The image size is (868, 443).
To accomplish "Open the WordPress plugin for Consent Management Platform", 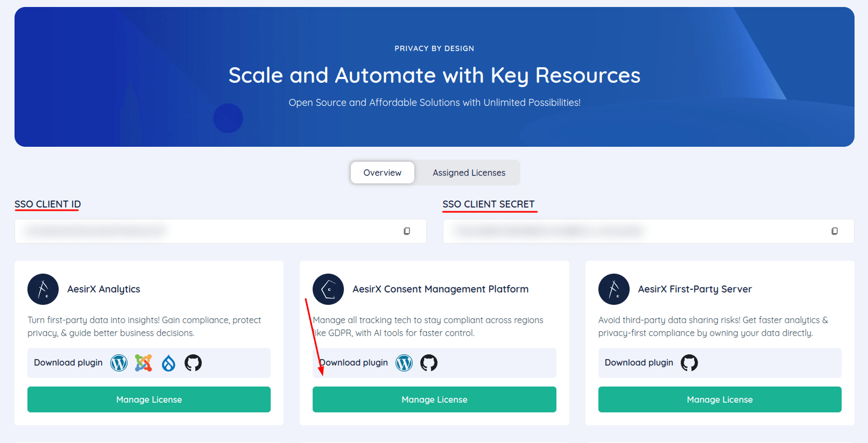I will point(404,363).
